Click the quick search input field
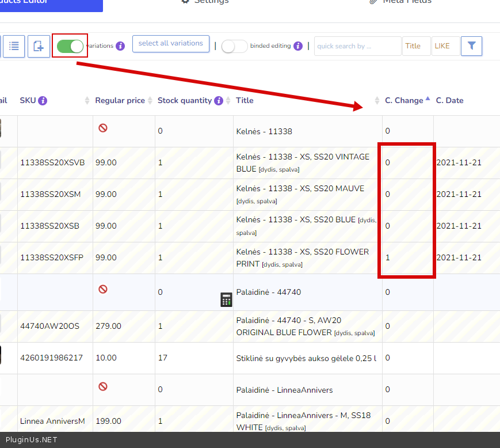The height and width of the screenshot is (448, 500). tap(357, 46)
